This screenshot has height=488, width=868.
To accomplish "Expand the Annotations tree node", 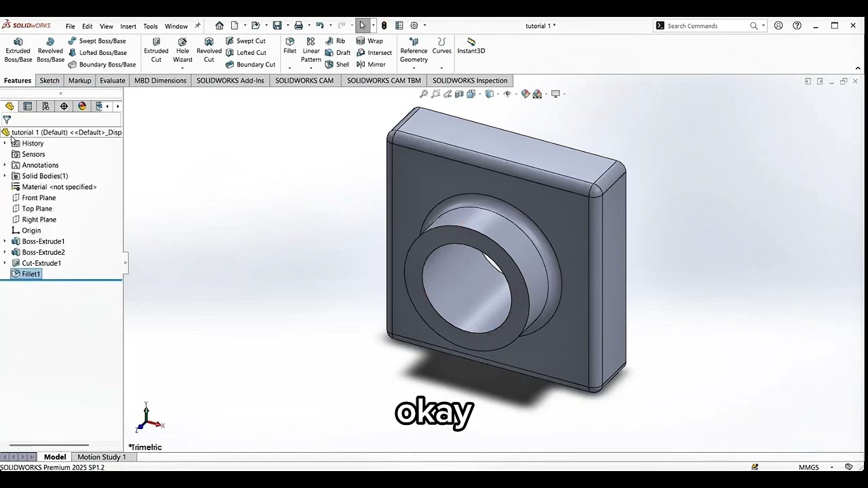I will (5, 165).
